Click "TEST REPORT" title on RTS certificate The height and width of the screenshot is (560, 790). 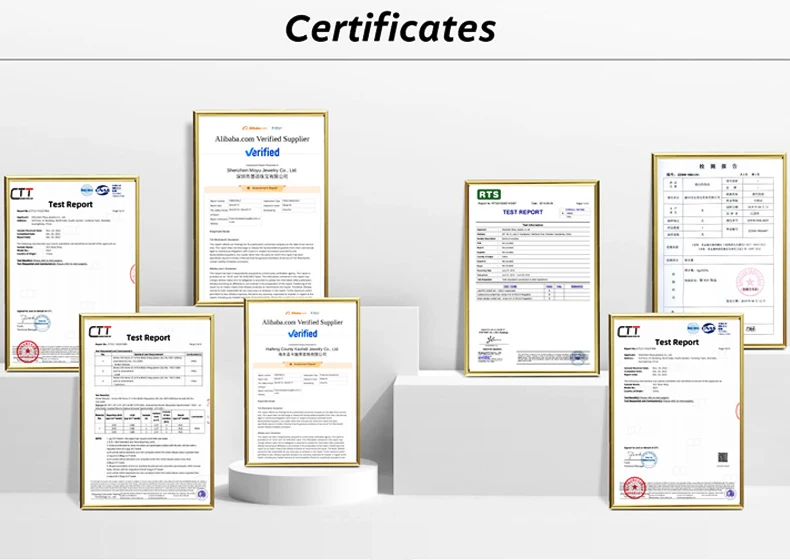tap(522, 212)
